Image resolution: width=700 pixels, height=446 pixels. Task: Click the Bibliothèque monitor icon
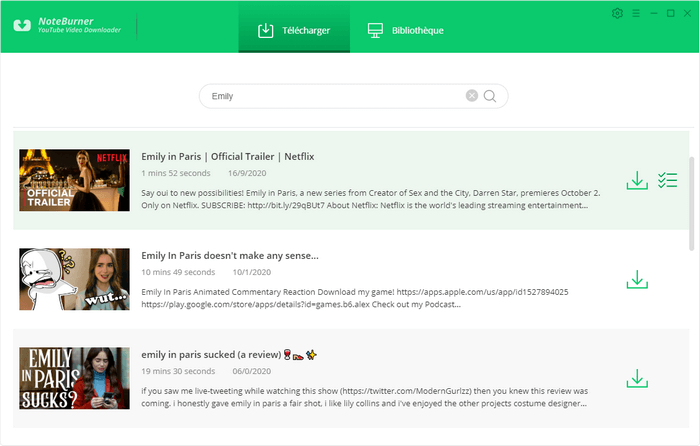click(x=375, y=30)
